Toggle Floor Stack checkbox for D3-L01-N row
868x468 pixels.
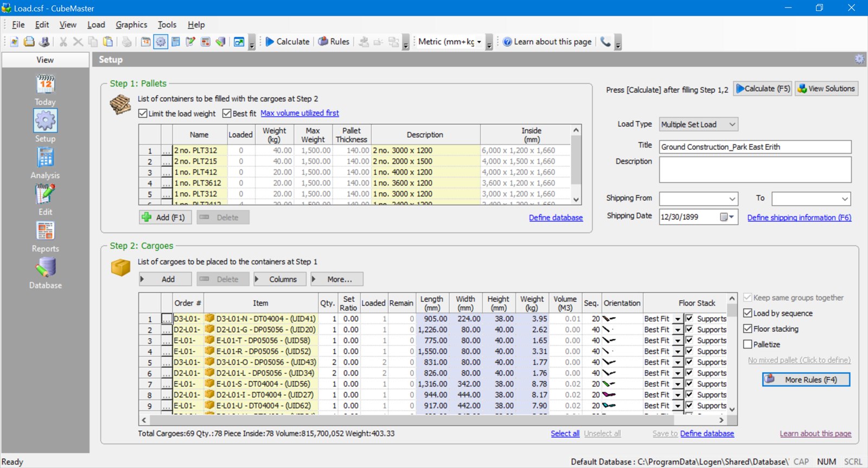tap(689, 318)
